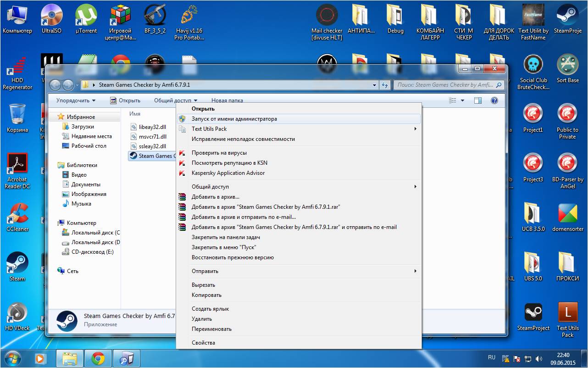The height and width of the screenshot is (368, 588).
Task: Open BD-Parser by AnGel icon
Action: coord(568,171)
